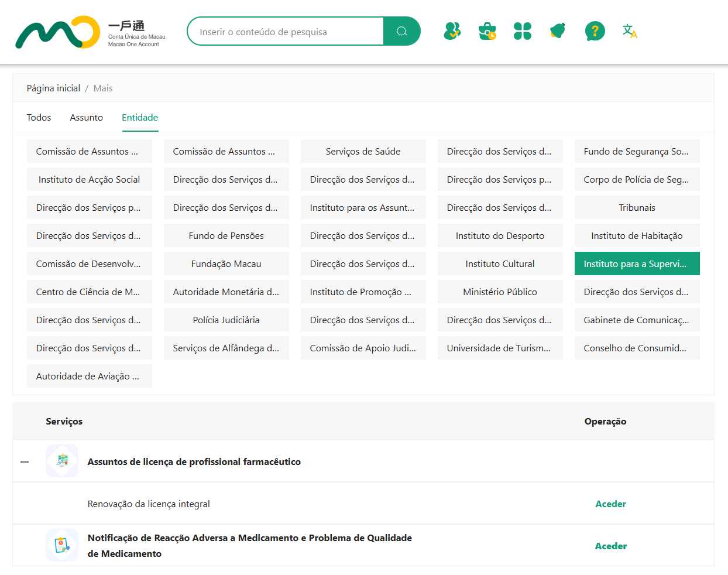Collapse the pharmacist licence section

point(25,462)
